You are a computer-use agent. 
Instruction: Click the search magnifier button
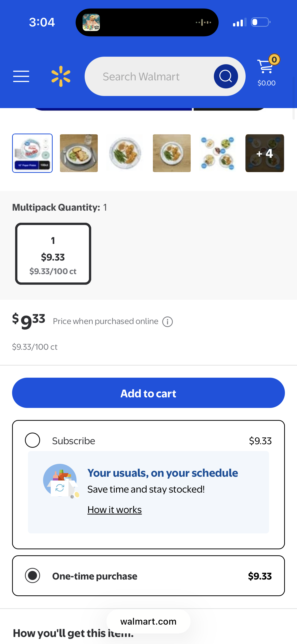(x=226, y=76)
